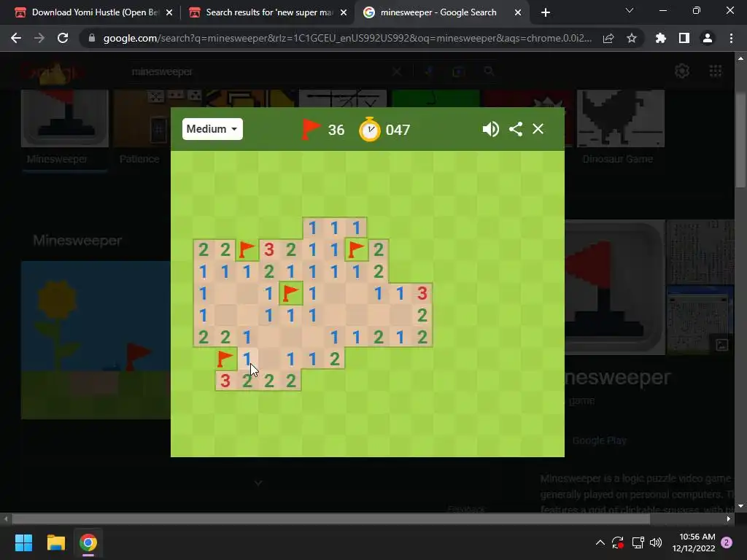Open Google search settings gear

click(x=682, y=71)
